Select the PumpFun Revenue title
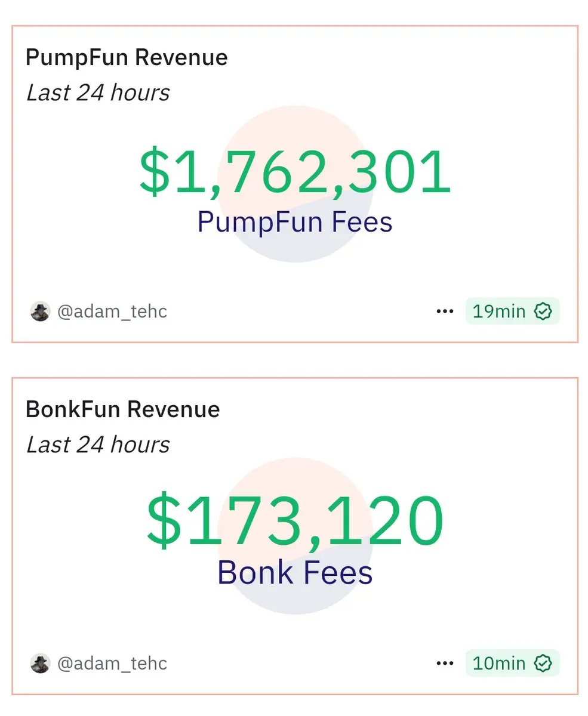 click(127, 58)
